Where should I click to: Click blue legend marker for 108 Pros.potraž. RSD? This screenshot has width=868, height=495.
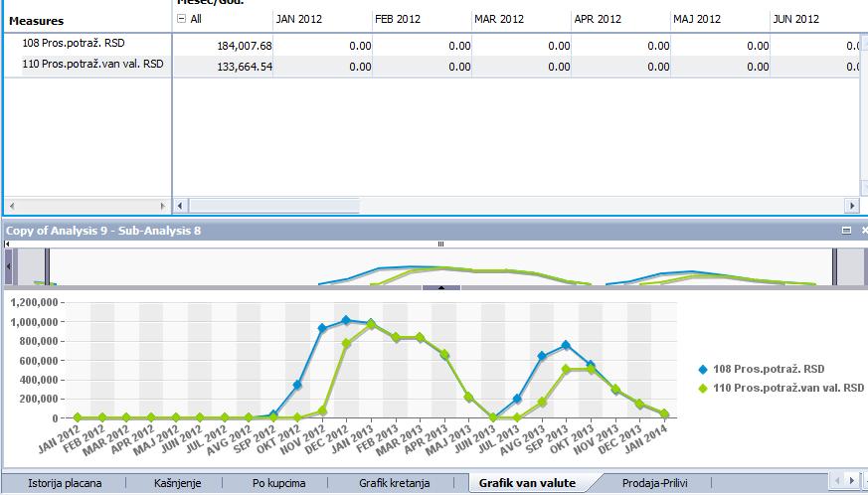pyautogui.click(x=703, y=370)
